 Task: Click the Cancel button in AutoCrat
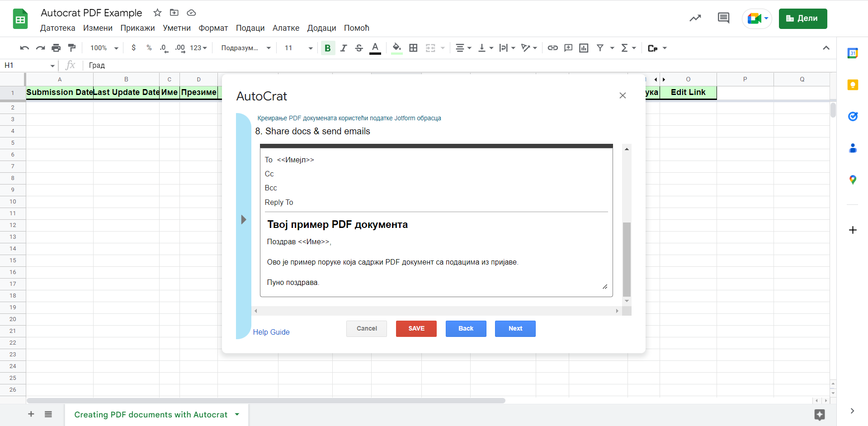tap(367, 329)
